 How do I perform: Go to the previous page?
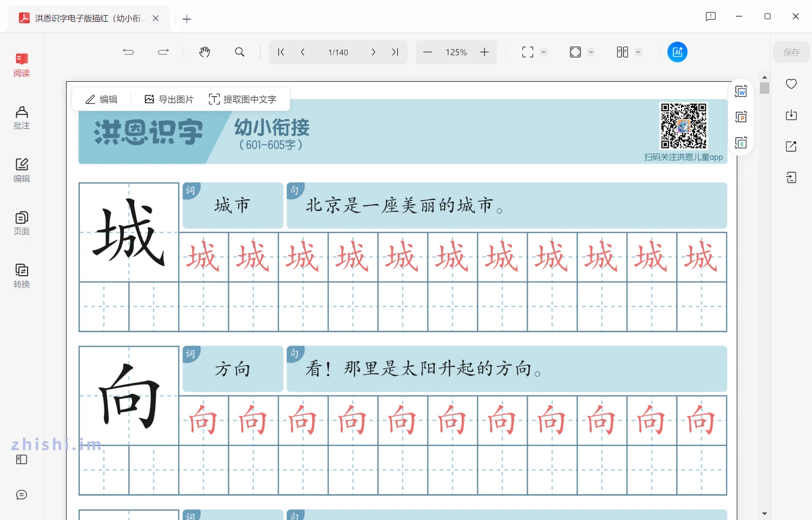pos(303,52)
